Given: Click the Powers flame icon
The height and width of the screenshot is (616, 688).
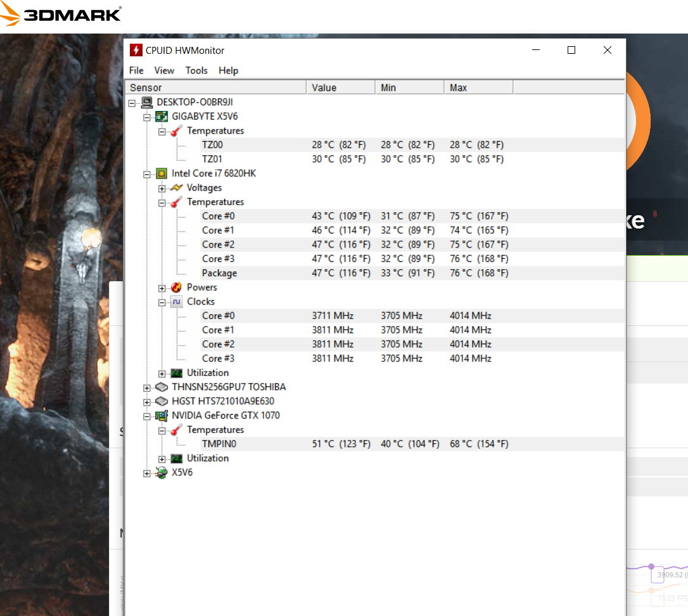Looking at the screenshot, I should (176, 287).
